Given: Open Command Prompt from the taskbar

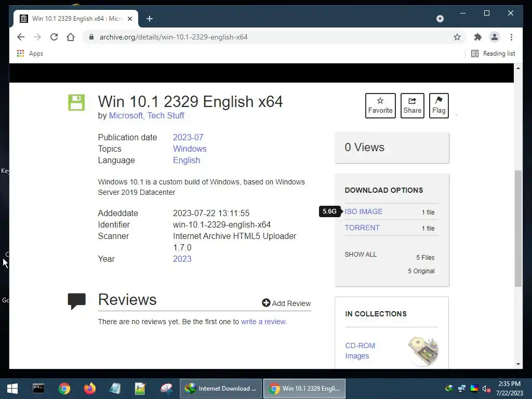Looking at the screenshot, I should click(38, 389).
